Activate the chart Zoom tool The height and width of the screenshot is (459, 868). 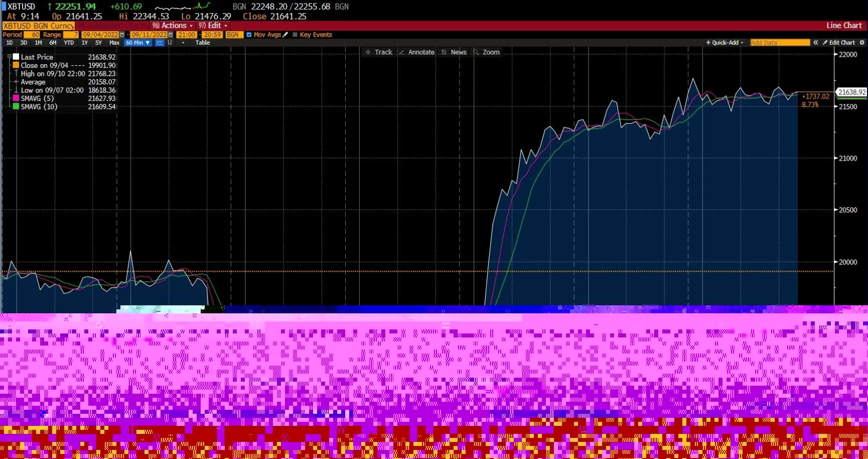pos(486,52)
